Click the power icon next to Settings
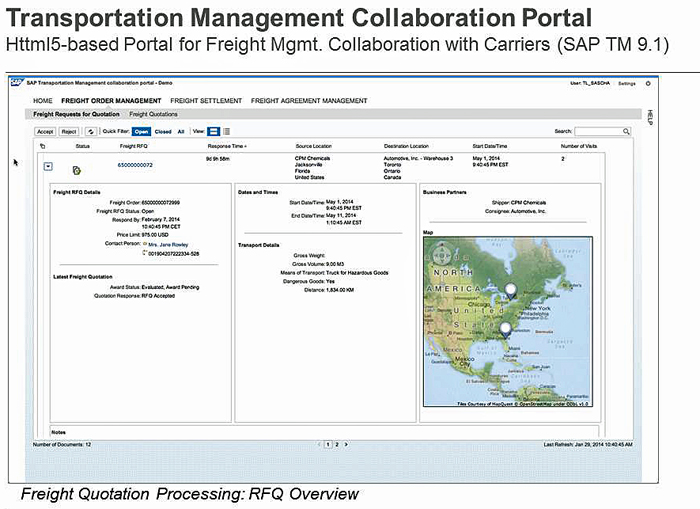Screen dimensions: 700x509 pyautogui.click(x=647, y=83)
